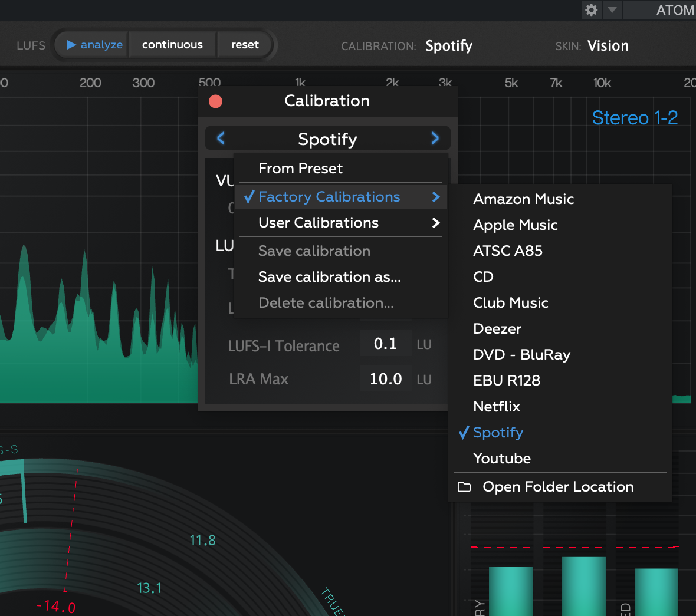Reset the LUFS measurement

[x=245, y=45]
